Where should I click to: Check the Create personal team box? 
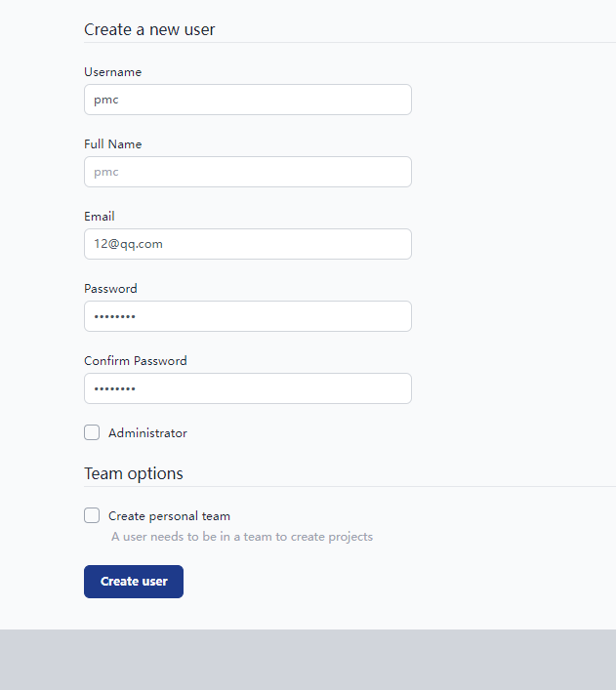92,515
